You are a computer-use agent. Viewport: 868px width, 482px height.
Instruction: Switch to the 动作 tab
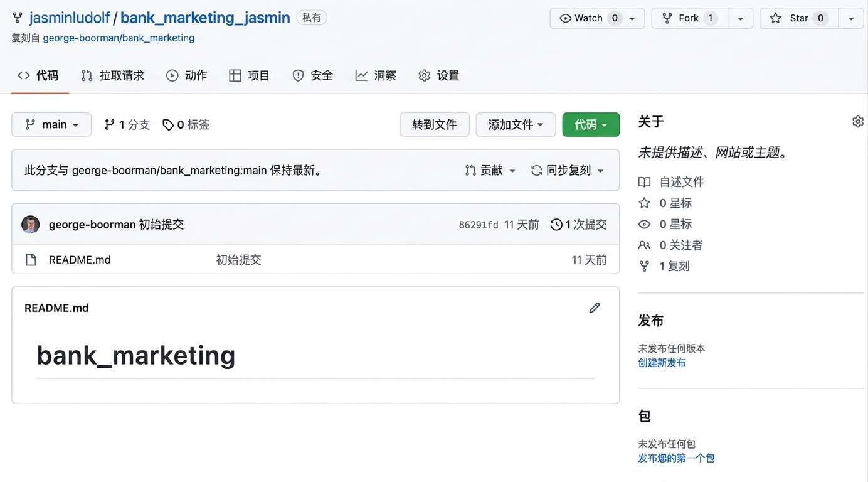click(186, 75)
